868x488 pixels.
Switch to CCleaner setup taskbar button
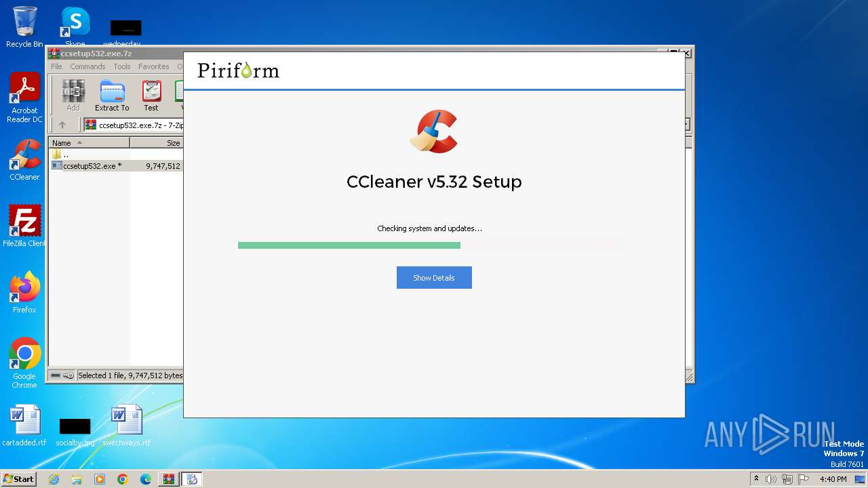point(192,479)
